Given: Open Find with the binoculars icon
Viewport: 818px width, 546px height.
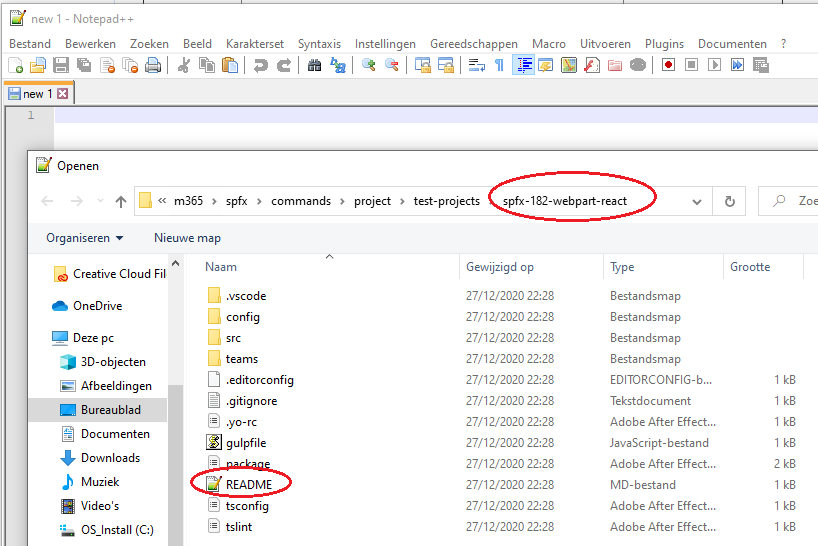Looking at the screenshot, I should 315,65.
